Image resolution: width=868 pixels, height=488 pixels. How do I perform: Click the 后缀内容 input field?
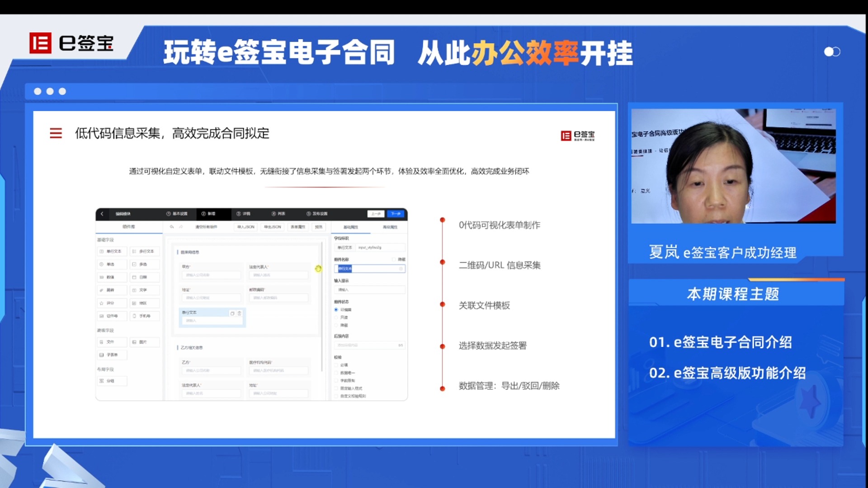[370, 345]
